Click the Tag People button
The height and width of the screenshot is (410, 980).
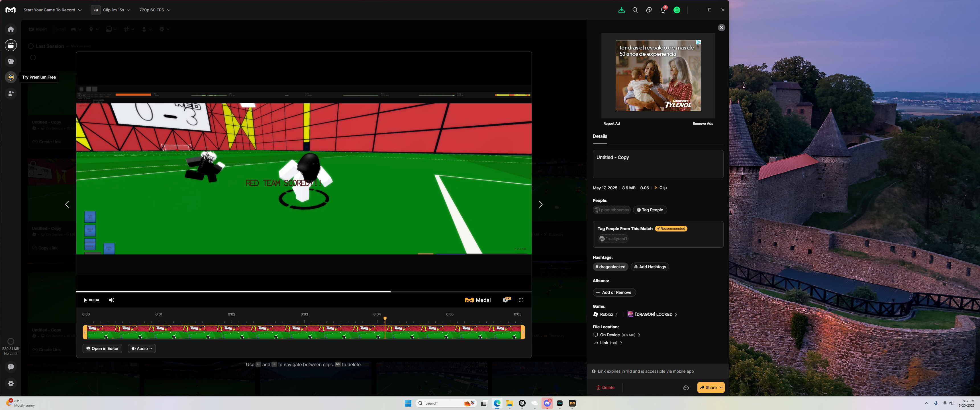(650, 210)
